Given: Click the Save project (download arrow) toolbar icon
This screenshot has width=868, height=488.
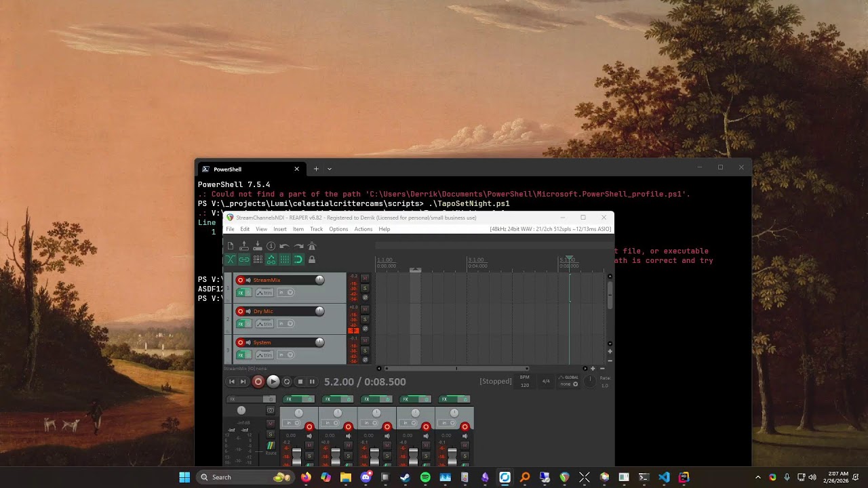Looking at the screenshot, I should [x=258, y=246].
